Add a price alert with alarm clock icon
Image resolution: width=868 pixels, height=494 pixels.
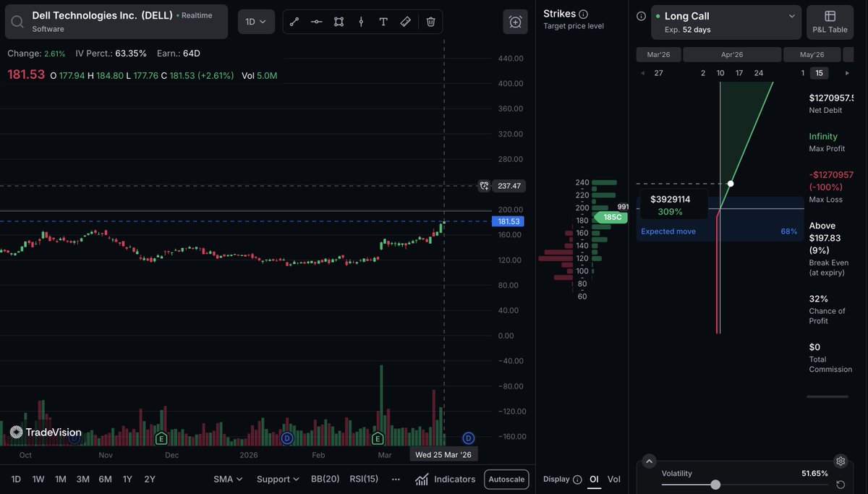coord(516,22)
